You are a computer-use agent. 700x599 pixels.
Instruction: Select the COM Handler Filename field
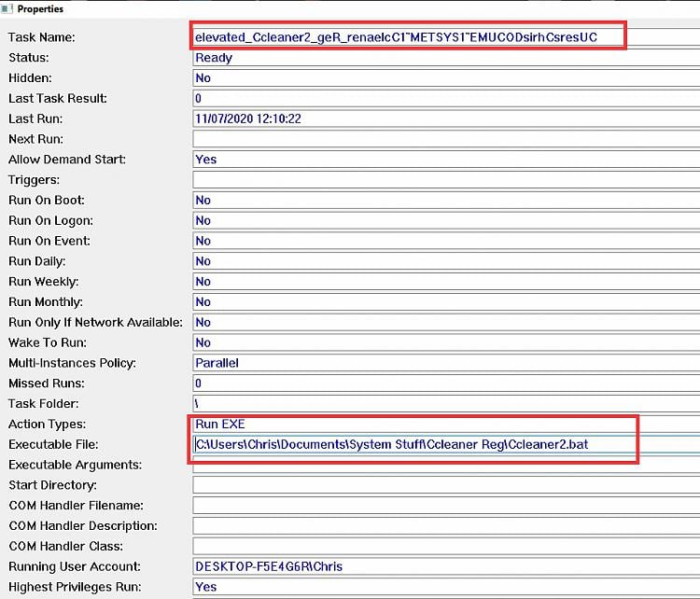click(446, 506)
